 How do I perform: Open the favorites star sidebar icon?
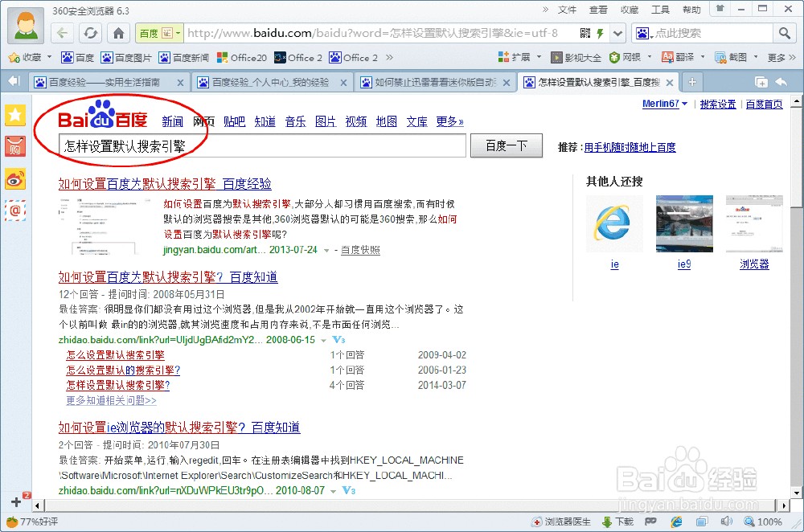point(15,115)
